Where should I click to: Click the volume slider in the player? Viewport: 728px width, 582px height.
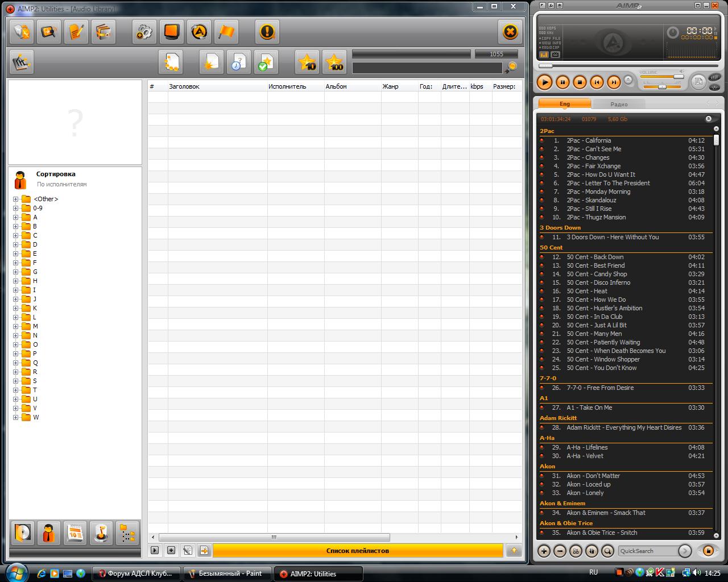click(x=661, y=77)
